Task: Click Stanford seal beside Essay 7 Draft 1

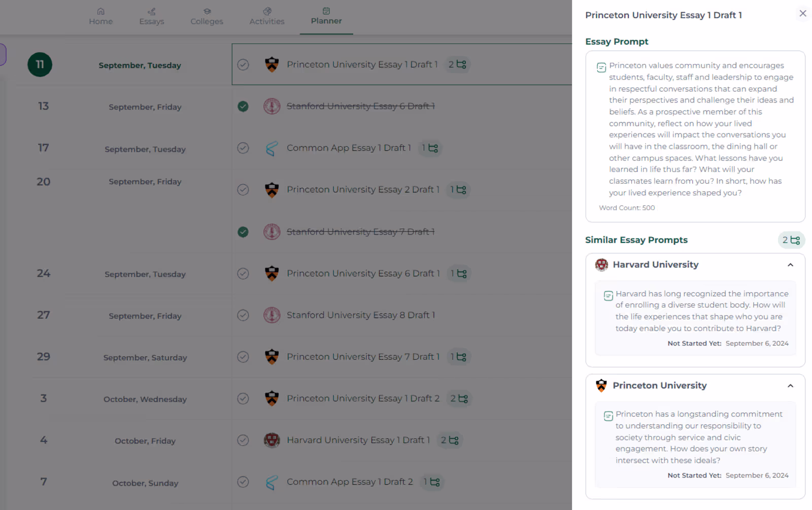Action: point(272,232)
